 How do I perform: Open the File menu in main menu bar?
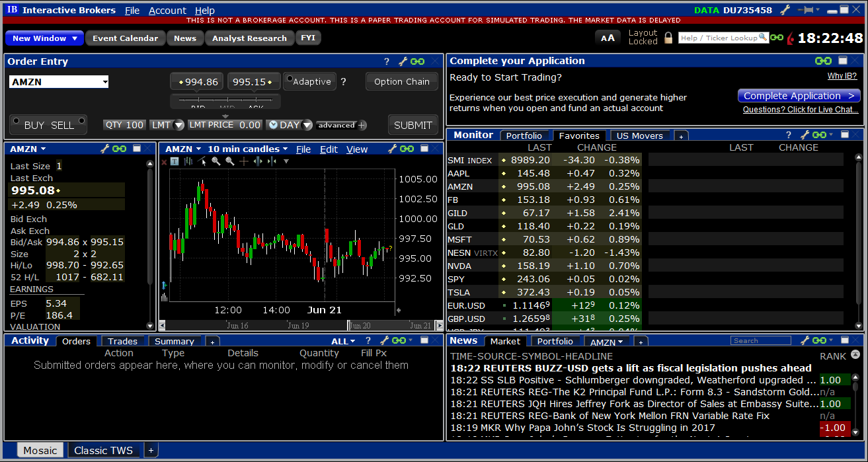pos(132,11)
